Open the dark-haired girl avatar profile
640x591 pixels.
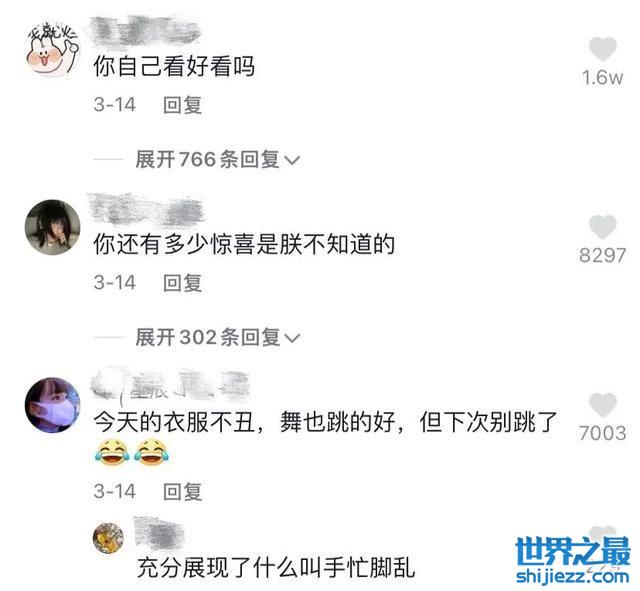[53, 227]
